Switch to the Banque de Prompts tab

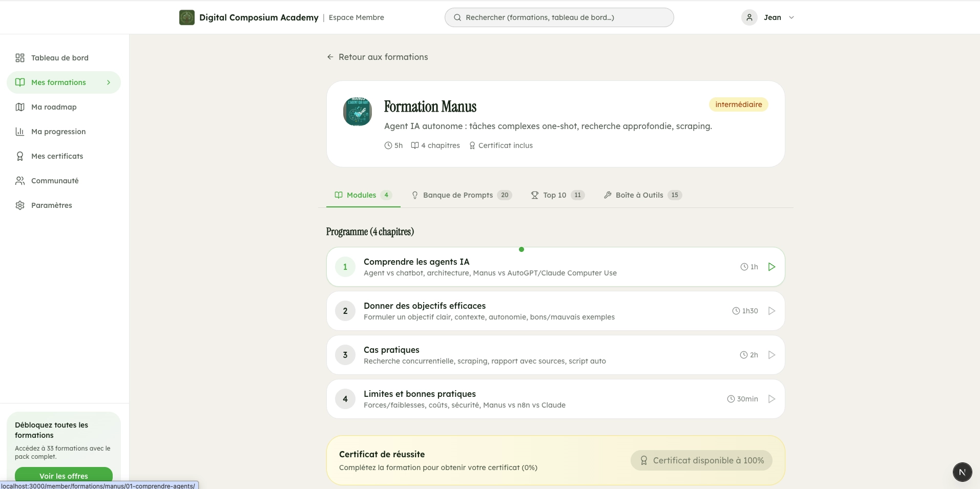click(x=458, y=195)
